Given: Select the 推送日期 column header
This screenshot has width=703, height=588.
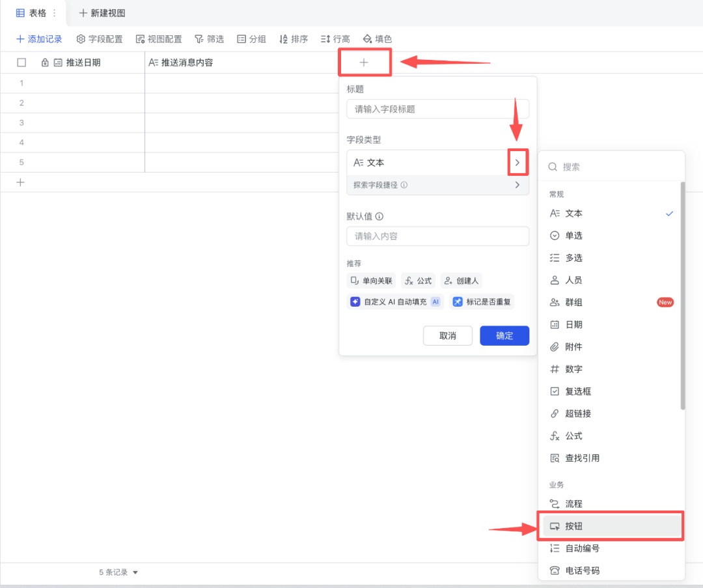Looking at the screenshot, I should 83,63.
